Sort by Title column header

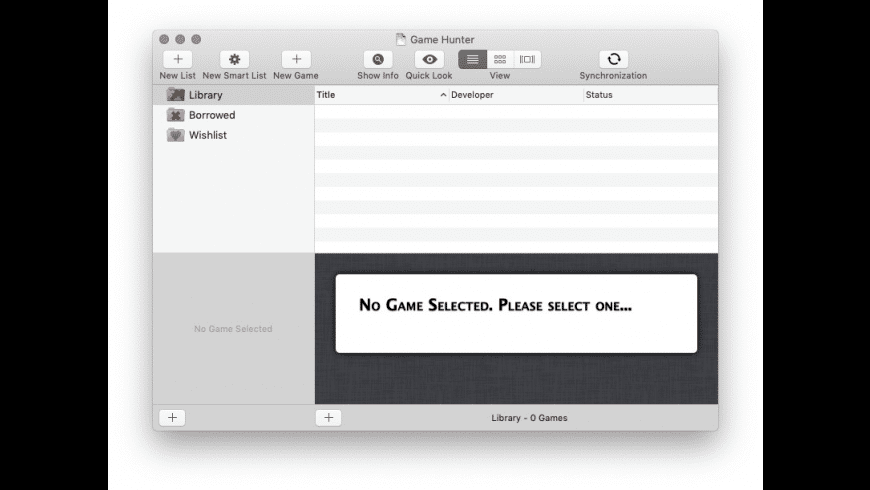point(382,95)
